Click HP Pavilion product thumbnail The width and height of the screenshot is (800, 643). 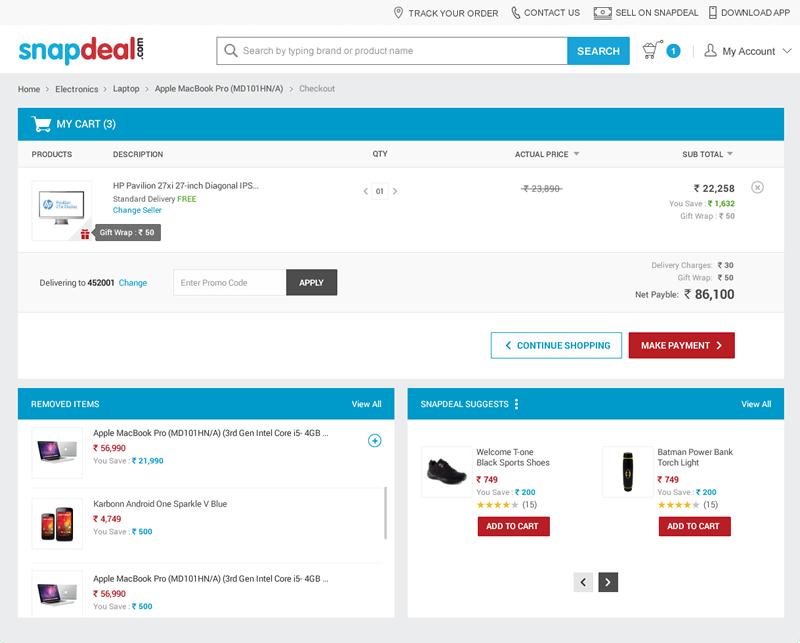(62, 210)
